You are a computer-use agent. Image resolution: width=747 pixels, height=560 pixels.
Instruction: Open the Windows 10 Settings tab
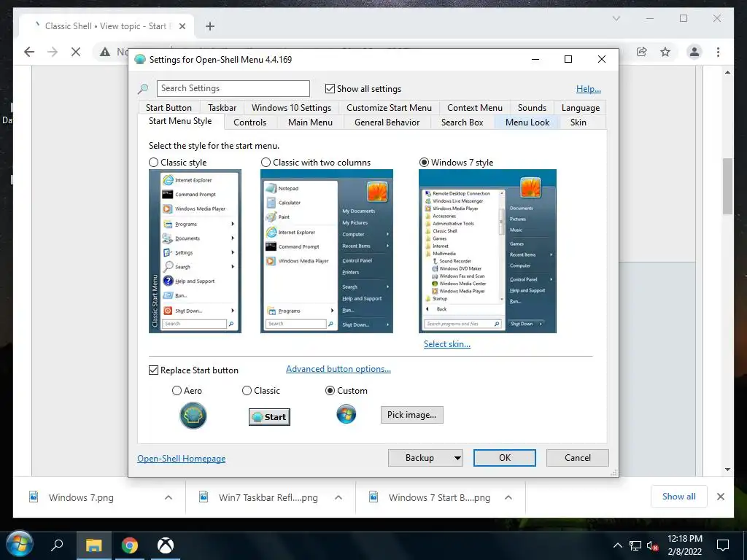pos(292,108)
